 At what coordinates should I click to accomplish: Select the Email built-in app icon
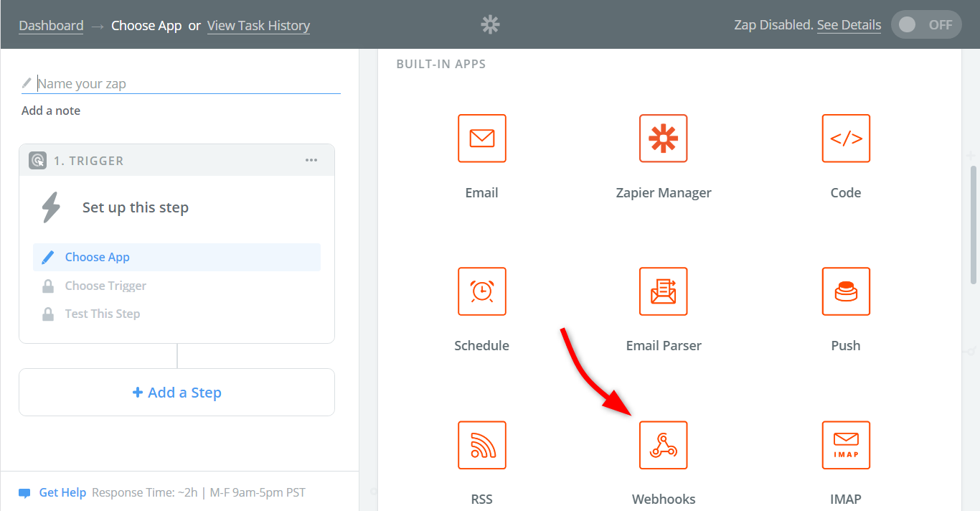[x=482, y=139]
